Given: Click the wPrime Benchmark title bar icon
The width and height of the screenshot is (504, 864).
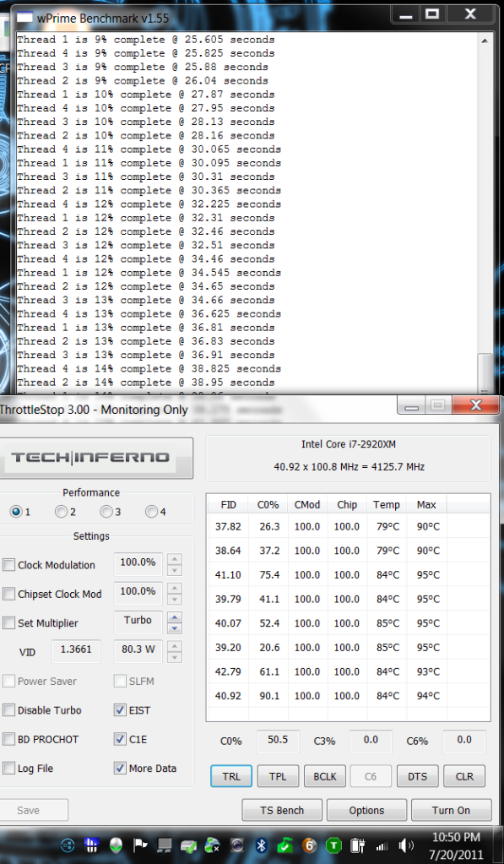Looking at the screenshot, I should 24,17.
